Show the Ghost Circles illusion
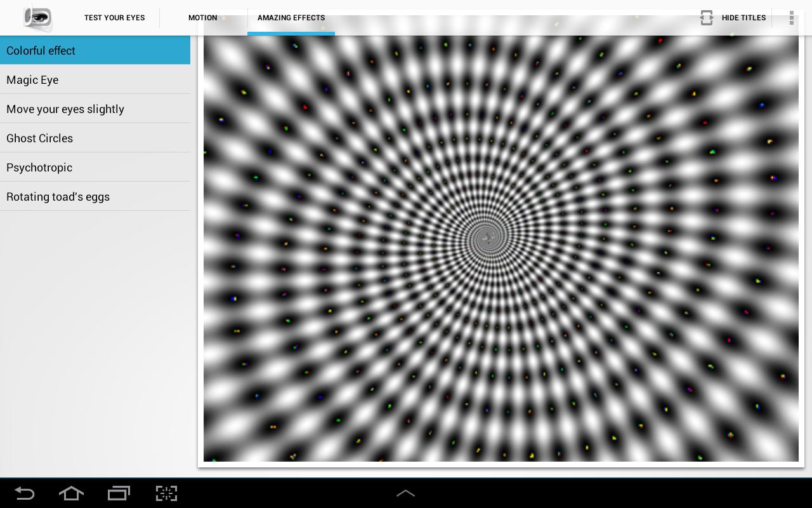The width and height of the screenshot is (812, 508). 95,138
